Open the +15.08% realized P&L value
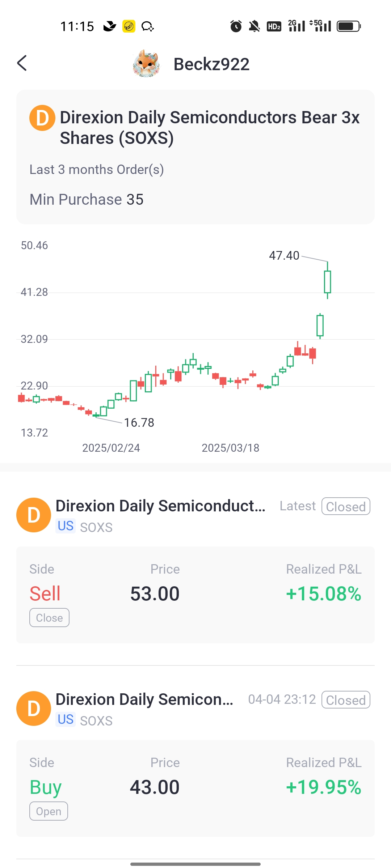Viewport: 391px width, 868px height. pos(323,594)
